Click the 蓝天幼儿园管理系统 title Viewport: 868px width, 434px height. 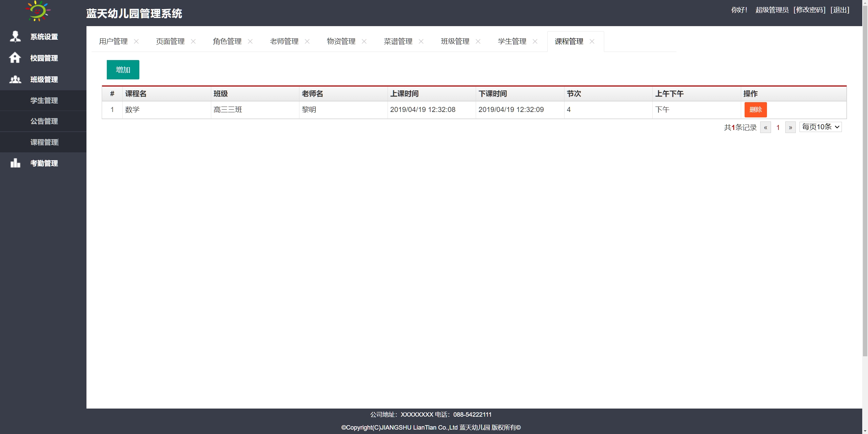(x=134, y=14)
